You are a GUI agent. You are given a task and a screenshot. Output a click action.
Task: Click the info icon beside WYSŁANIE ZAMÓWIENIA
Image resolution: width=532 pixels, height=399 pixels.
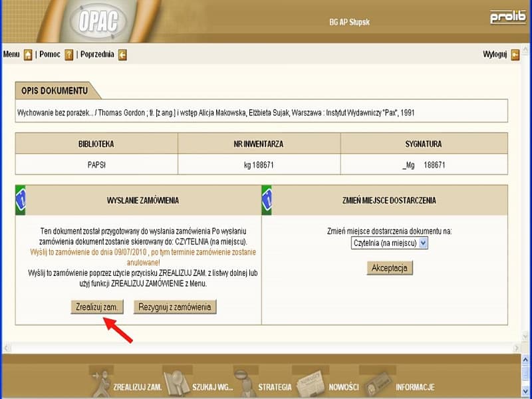pyautogui.click(x=21, y=200)
